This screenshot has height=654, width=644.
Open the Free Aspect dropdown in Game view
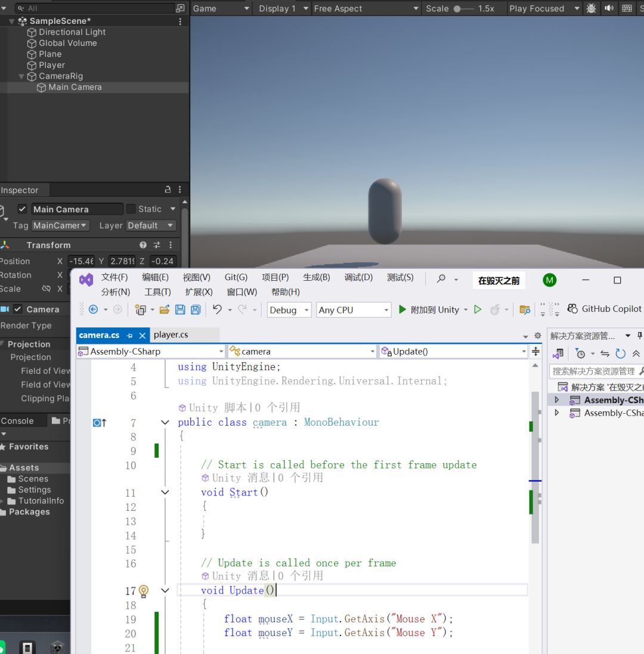(x=366, y=8)
